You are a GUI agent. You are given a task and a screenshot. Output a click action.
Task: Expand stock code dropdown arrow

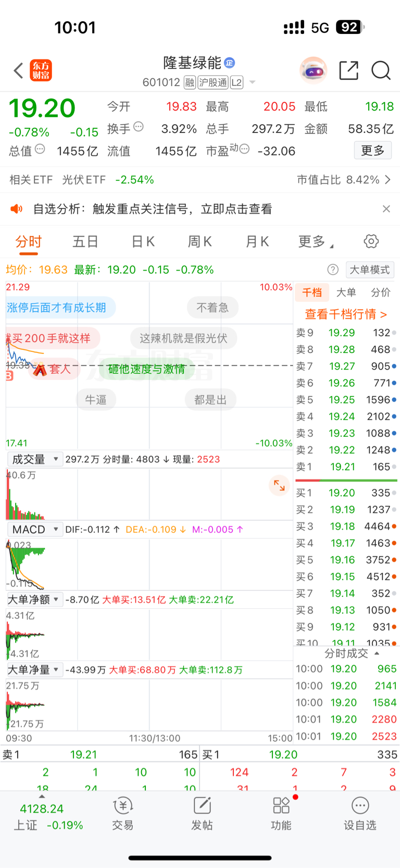click(252, 82)
